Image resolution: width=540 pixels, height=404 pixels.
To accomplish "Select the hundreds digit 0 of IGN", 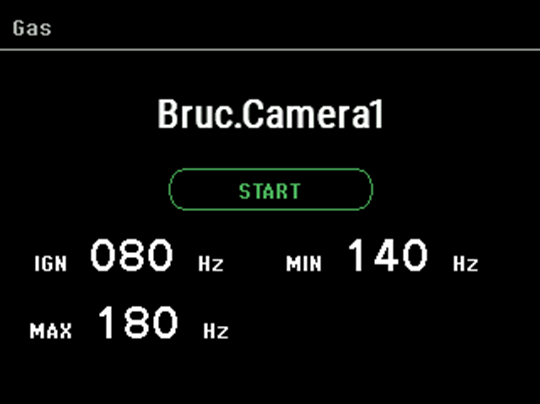I will click(x=102, y=255).
